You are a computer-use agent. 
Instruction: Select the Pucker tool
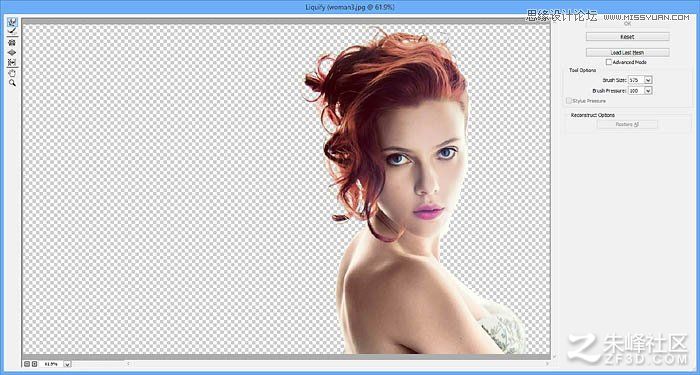(12, 43)
